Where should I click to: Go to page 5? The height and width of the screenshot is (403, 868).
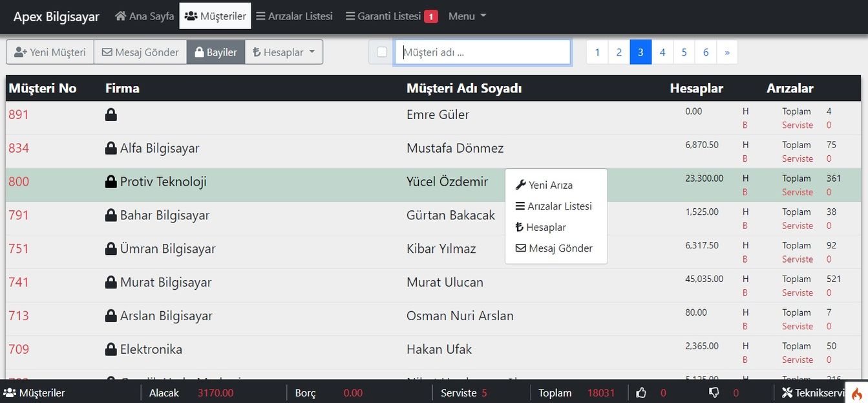(684, 52)
